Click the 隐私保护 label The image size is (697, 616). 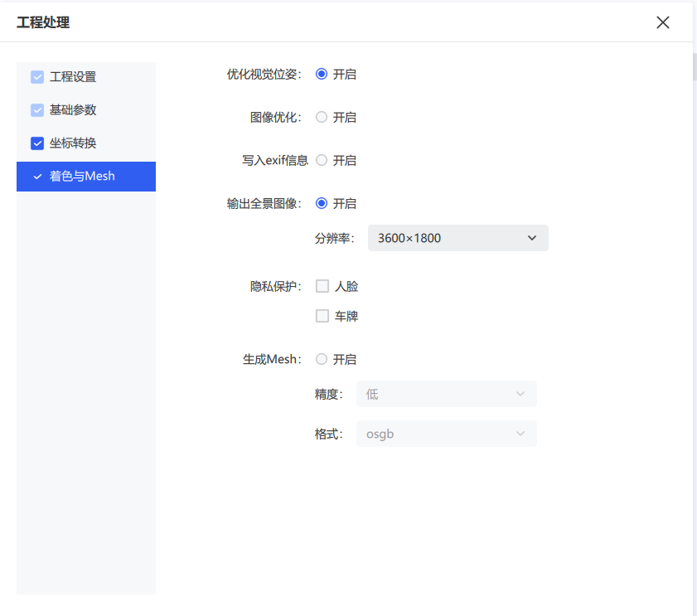click(276, 286)
